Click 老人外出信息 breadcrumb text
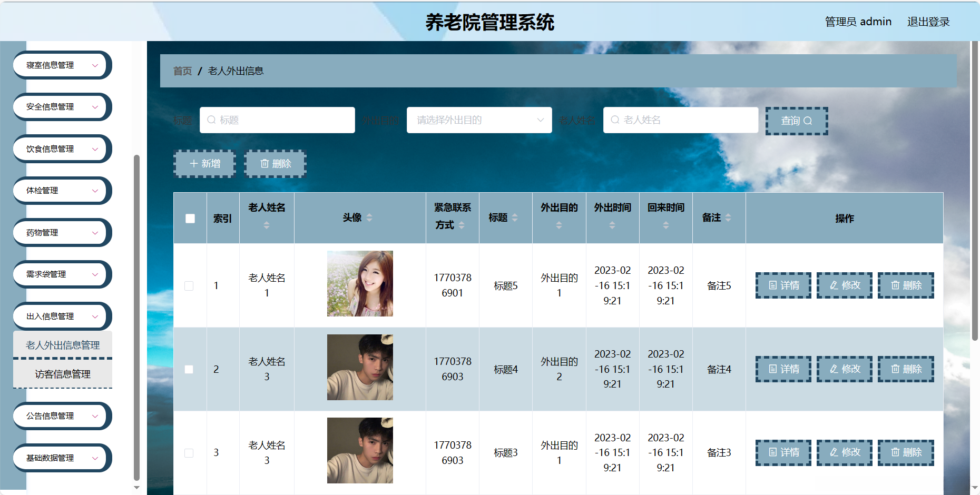The width and height of the screenshot is (980, 495). [236, 71]
